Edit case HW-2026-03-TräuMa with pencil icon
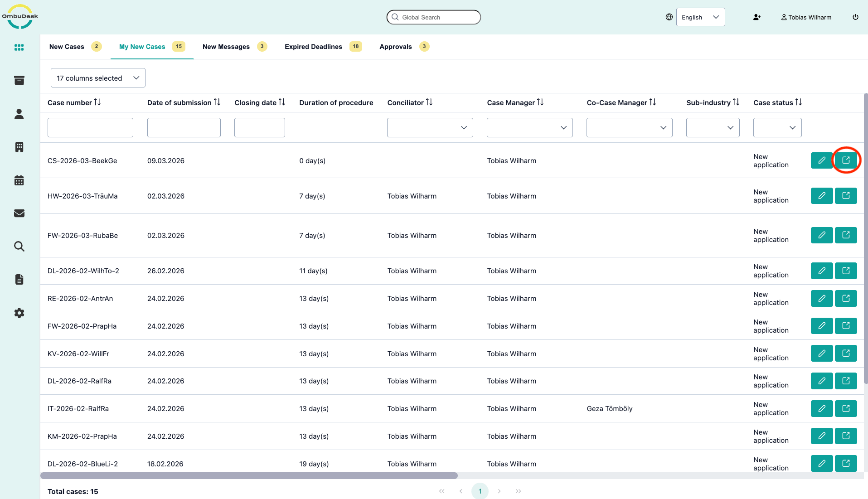This screenshot has height=499, width=868. (821, 196)
